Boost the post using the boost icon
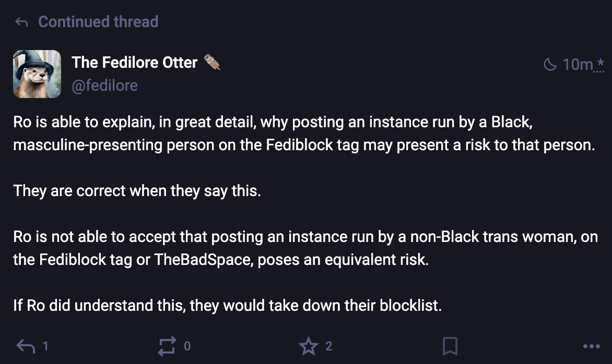Viewport: 612px width, 364px height. 168,346
